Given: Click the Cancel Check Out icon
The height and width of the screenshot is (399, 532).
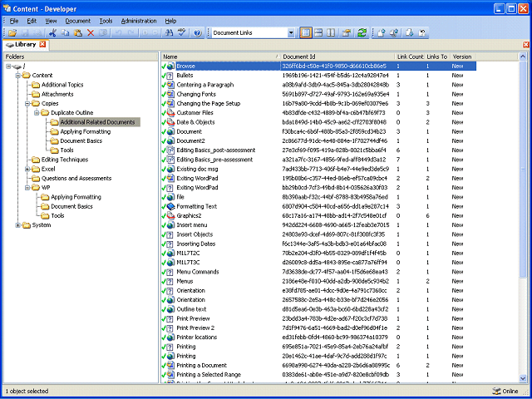Looking at the screenshot, I should pyautogui.click(x=422, y=33).
